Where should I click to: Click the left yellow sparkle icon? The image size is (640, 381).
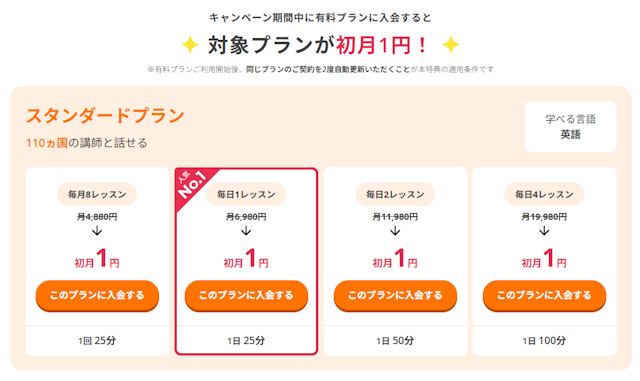[190, 45]
